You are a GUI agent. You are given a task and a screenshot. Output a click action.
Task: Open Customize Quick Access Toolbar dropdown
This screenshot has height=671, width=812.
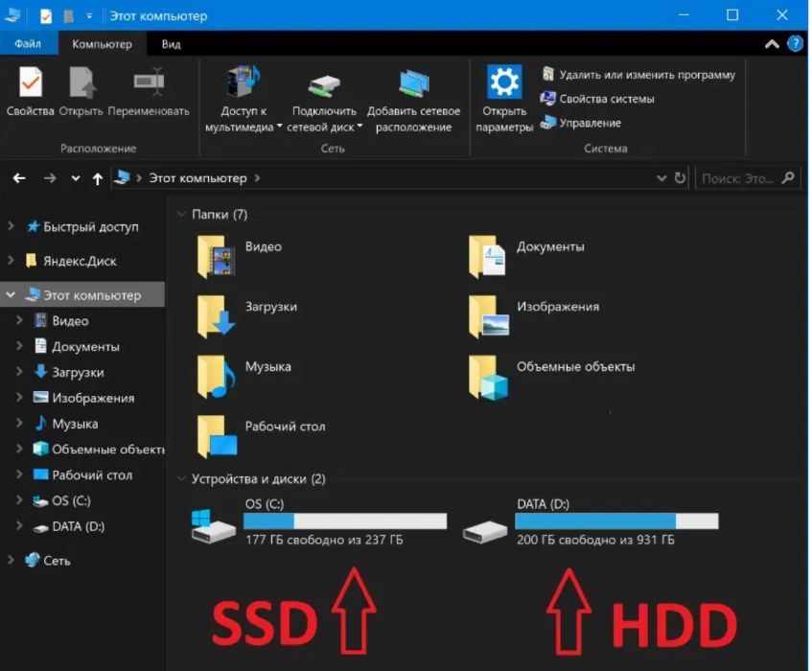(89, 16)
